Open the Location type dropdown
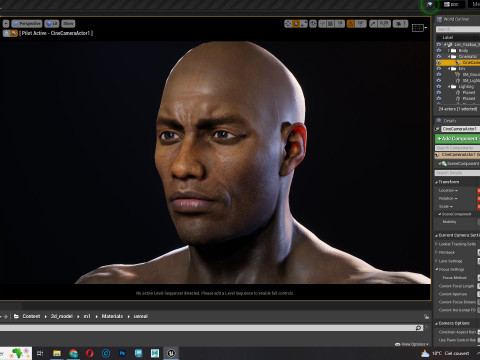Screen dimensions: 480x360 pyautogui.click(x=448, y=190)
